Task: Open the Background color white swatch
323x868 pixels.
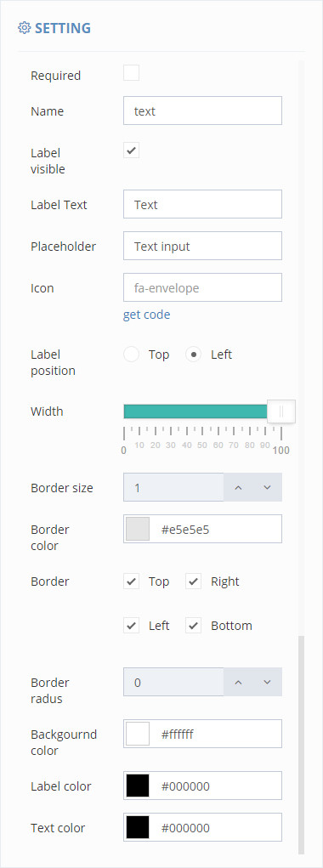Action: [x=138, y=734]
